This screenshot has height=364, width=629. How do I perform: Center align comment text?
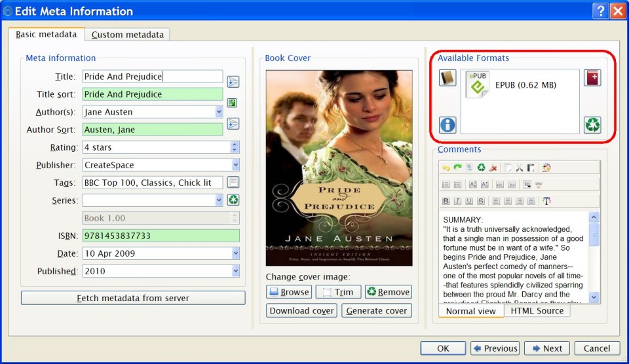(x=508, y=201)
